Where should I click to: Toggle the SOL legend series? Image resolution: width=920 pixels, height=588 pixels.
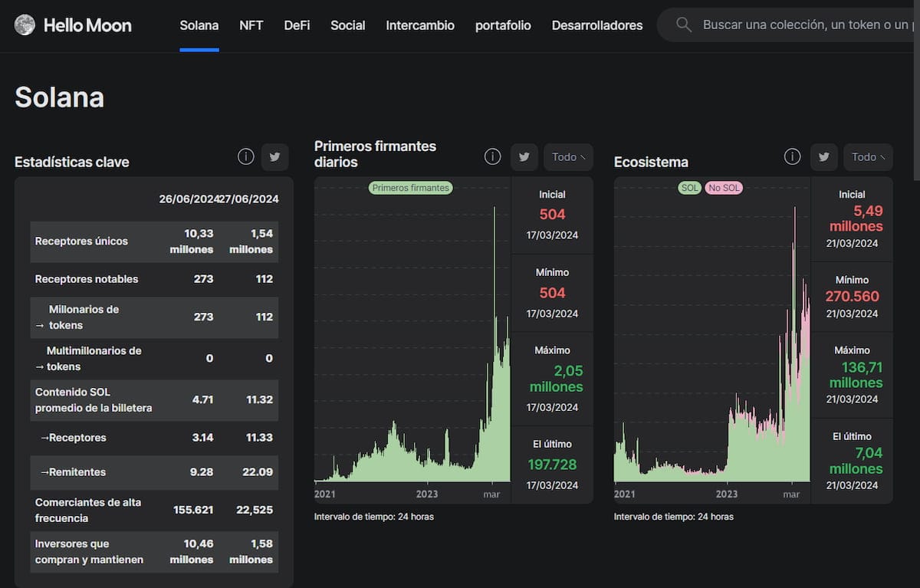click(690, 188)
